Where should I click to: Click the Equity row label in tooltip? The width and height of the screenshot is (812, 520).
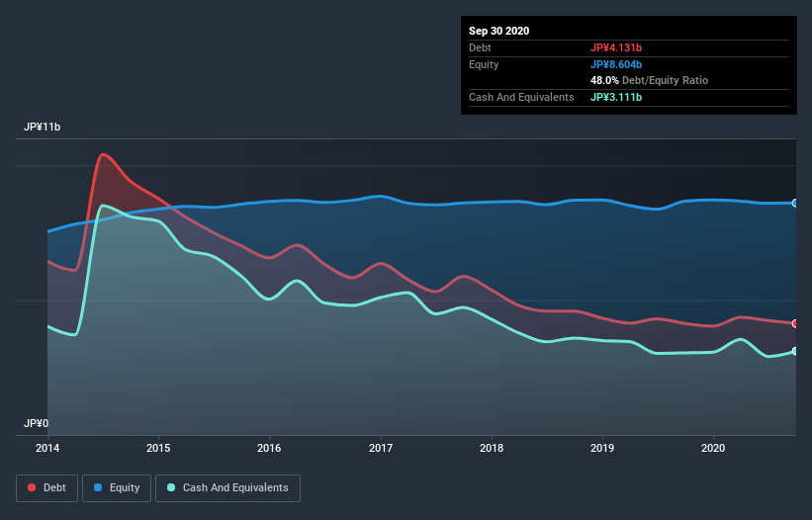coord(484,64)
